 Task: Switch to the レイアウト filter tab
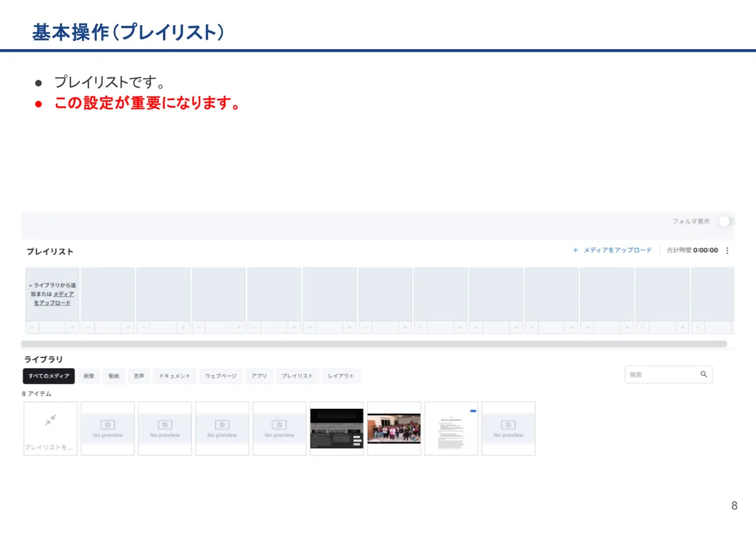tap(341, 376)
